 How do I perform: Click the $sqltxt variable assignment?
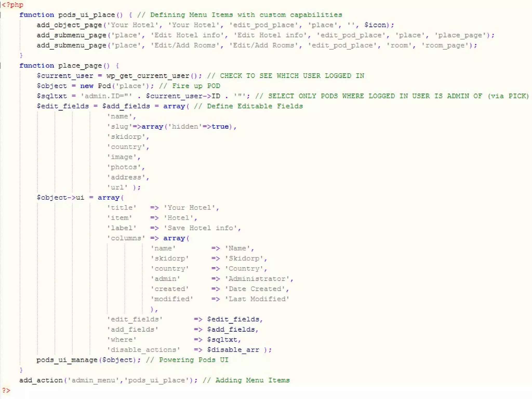(x=52, y=96)
